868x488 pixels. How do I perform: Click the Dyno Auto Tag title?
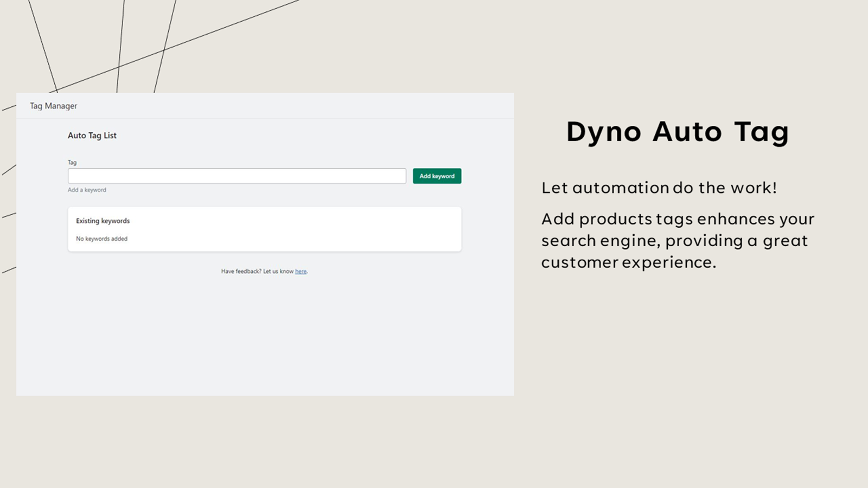(x=677, y=132)
